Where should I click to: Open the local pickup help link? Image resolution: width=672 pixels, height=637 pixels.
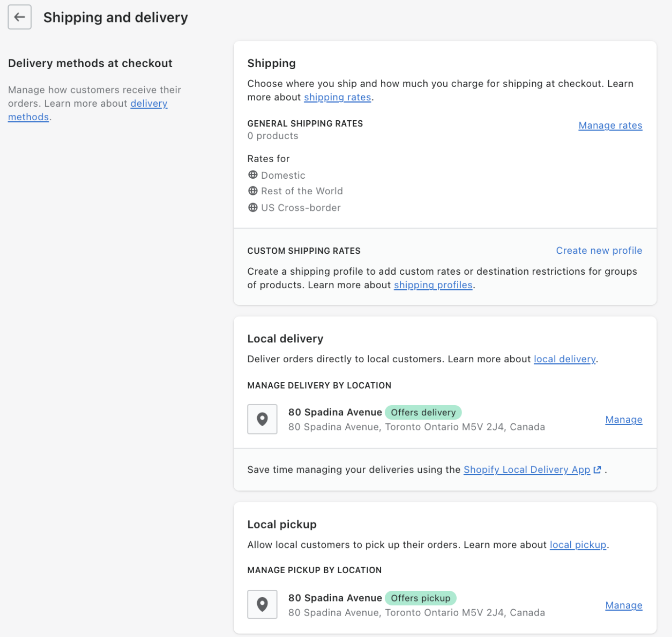pyautogui.click(x=578, y=544)
